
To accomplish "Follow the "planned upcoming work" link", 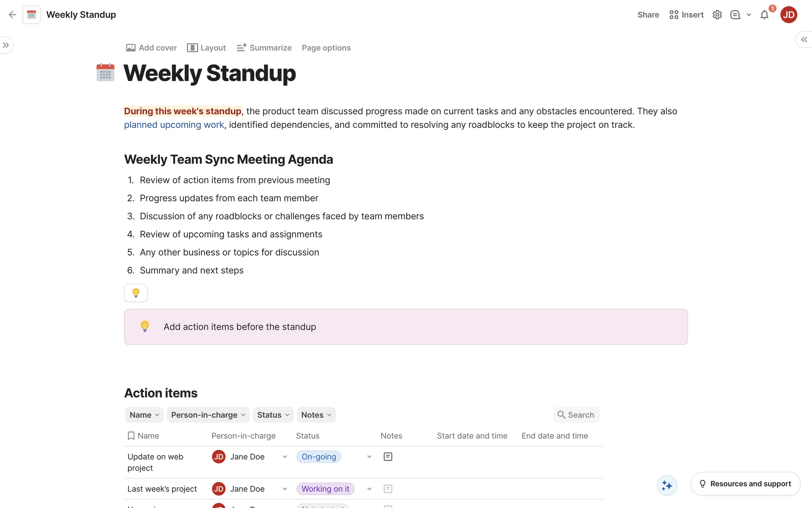I will pos(174,125).
